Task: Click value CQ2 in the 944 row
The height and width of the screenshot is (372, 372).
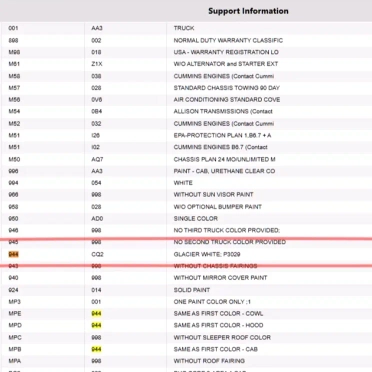Action: tap(97, 254)
